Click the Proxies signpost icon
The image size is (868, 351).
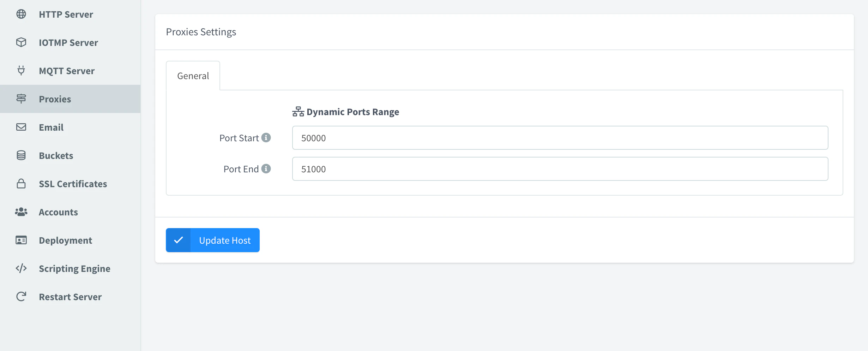(x=21, y=99)
